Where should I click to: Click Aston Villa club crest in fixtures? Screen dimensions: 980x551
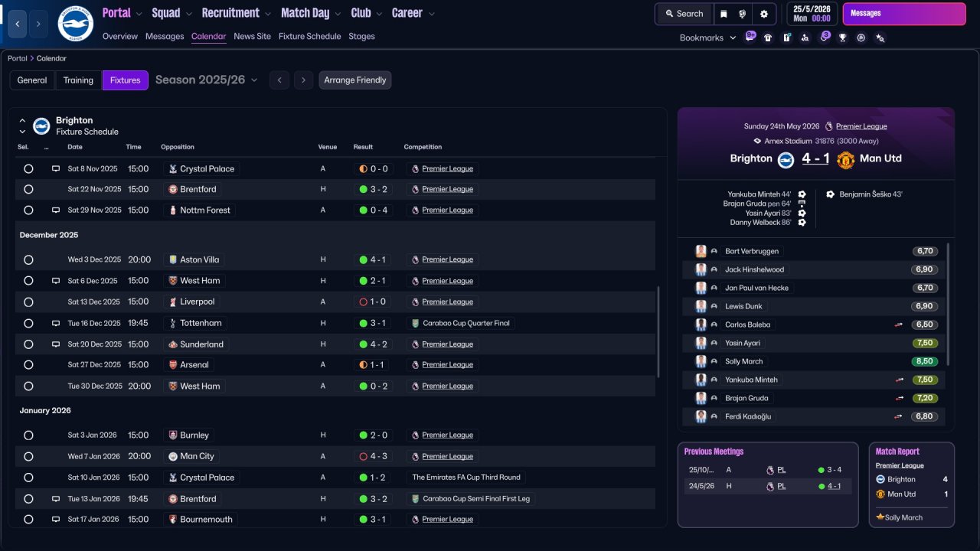click(x=173, y=259)
